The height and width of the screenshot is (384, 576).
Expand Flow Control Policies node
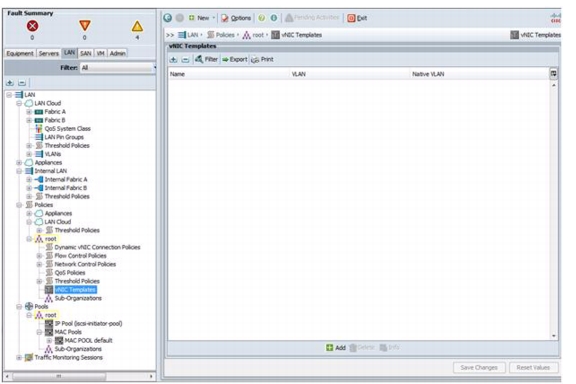[x=39, y=256]
